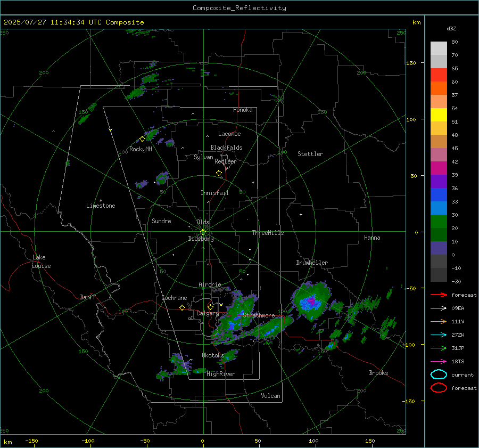
Task: Click the cyan 27ZW arrow in legend
Action: pyautogui.click(x=439, y=335)
